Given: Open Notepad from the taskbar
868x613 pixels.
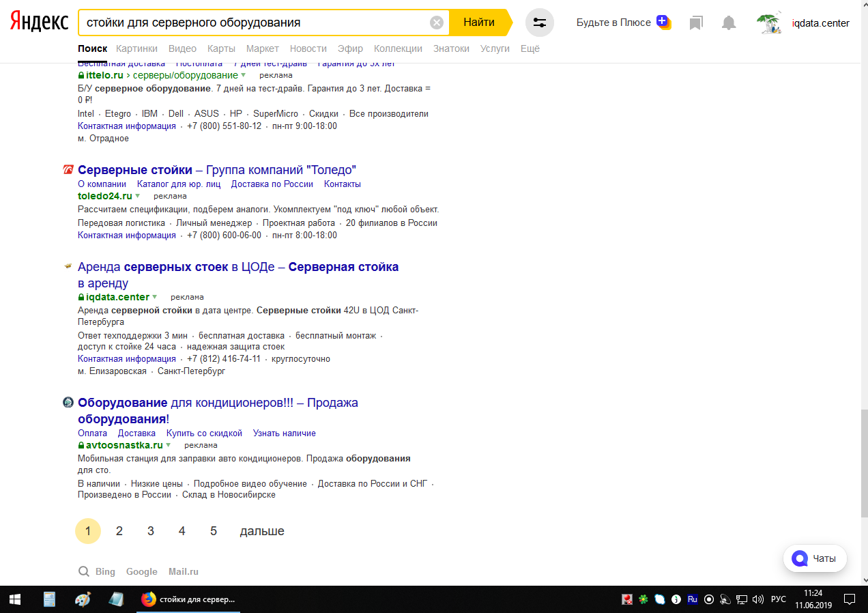Looking at the screenshot, I should point(116,599).
